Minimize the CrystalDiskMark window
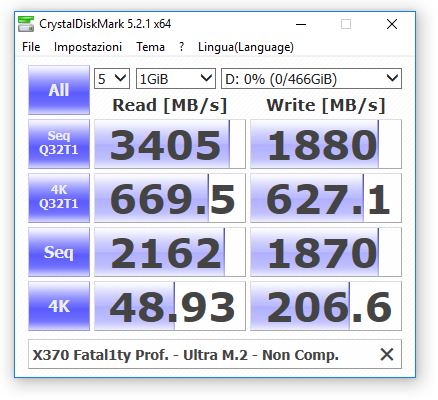This screenshot has height=400, width=438. (301, 24)
